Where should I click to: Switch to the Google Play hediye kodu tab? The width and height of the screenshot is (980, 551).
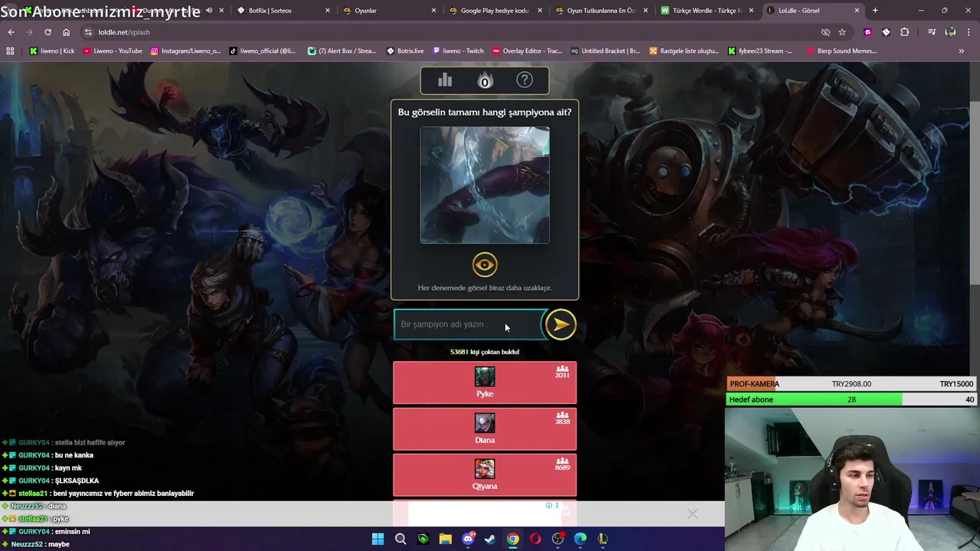click(495, 11)
